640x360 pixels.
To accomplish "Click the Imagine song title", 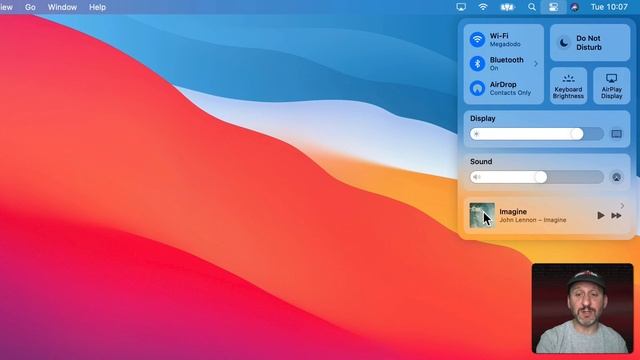I will click(x=513, y=211).
